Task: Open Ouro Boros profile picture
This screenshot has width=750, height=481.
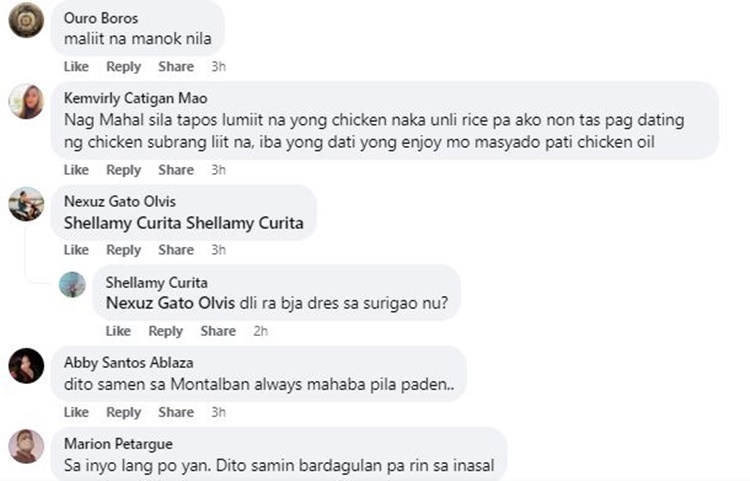Action: point(26,20)
